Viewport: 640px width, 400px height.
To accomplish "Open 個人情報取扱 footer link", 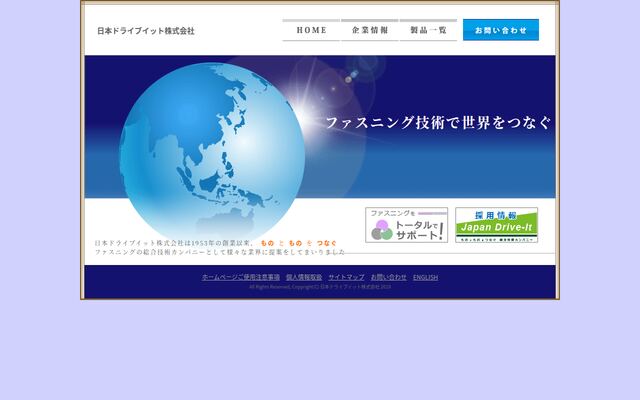I will coord(304,277).
